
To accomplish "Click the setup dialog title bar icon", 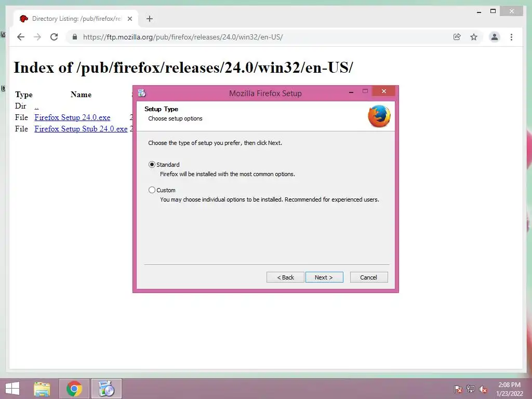I will coord(142,93).
